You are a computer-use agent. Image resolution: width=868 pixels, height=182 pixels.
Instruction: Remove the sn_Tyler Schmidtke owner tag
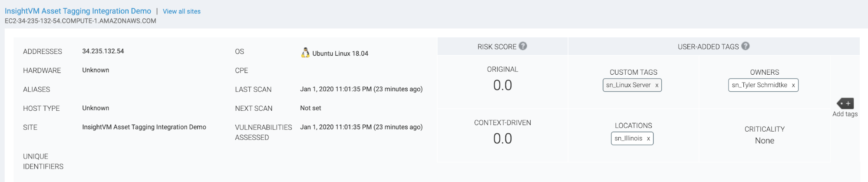[x=793, y=86]
